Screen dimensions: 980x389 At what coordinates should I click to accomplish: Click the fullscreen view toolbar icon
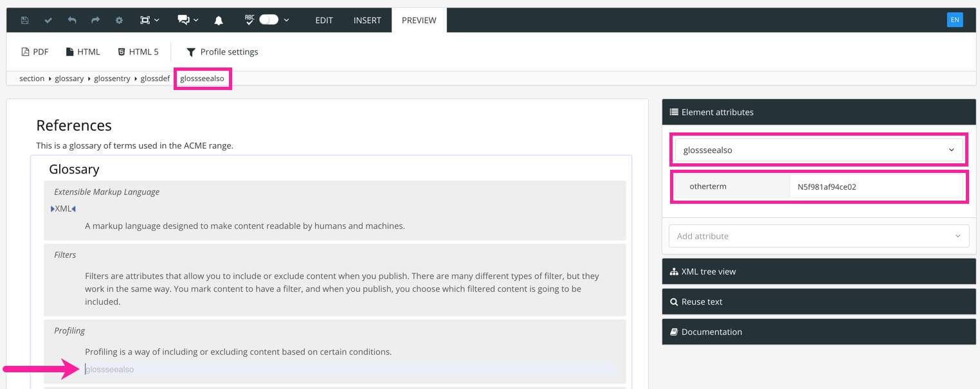pyautogui.click(x=145, y=20)
